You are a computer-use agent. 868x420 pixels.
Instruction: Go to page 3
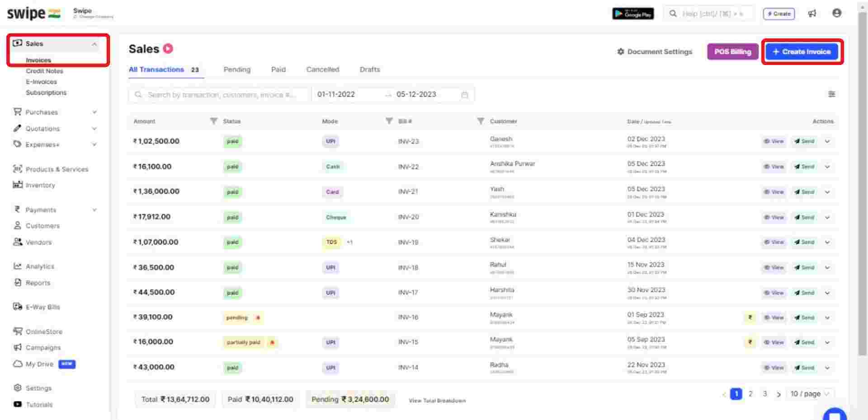765,394
